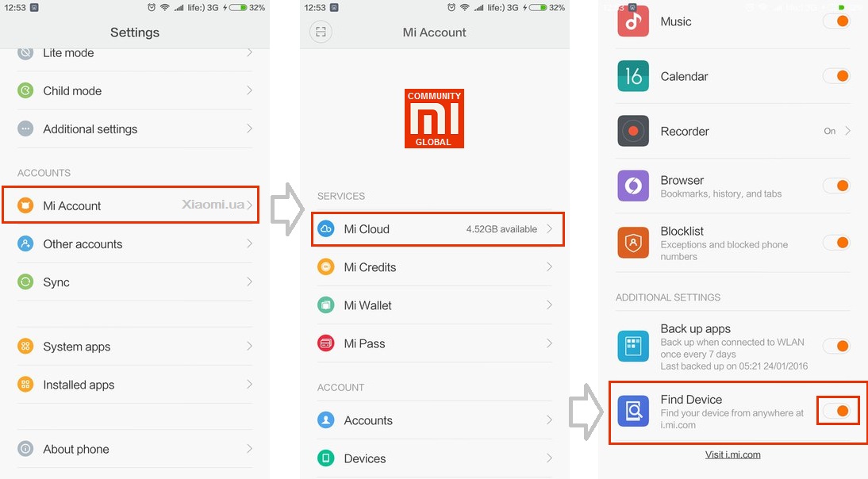
Task: Disable the Find Device toggle
Action: click(x=837, y=411)
